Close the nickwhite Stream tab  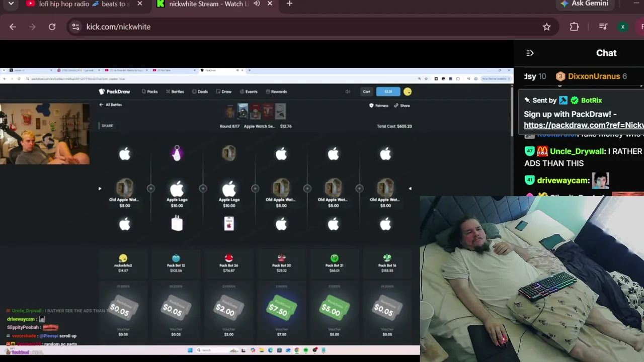pyautogui.click(x=270, y=4)
